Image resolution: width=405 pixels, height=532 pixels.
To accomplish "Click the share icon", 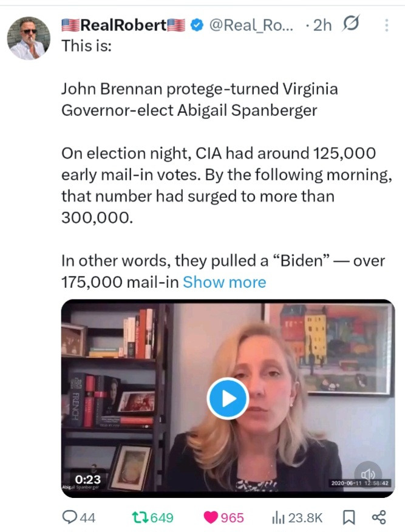I will point(378,517).
